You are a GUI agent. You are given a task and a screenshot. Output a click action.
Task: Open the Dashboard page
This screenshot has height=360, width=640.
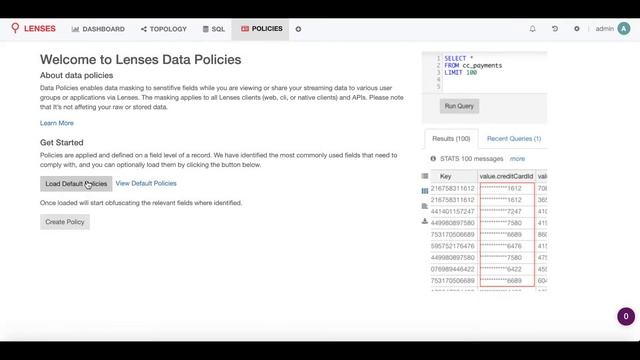coord(98,29)
